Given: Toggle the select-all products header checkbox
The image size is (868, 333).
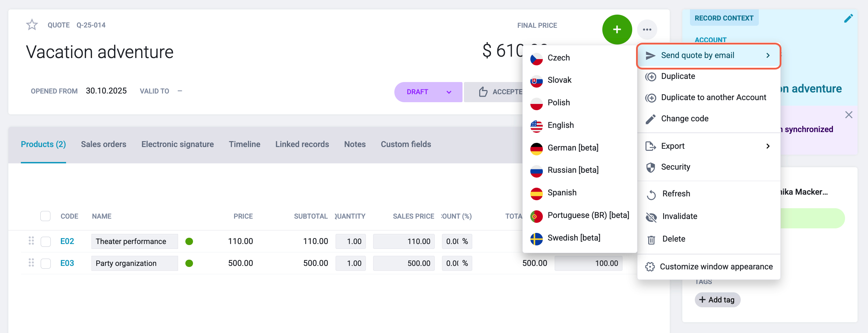Looking at the screenshot, I should tap(45, 216).
